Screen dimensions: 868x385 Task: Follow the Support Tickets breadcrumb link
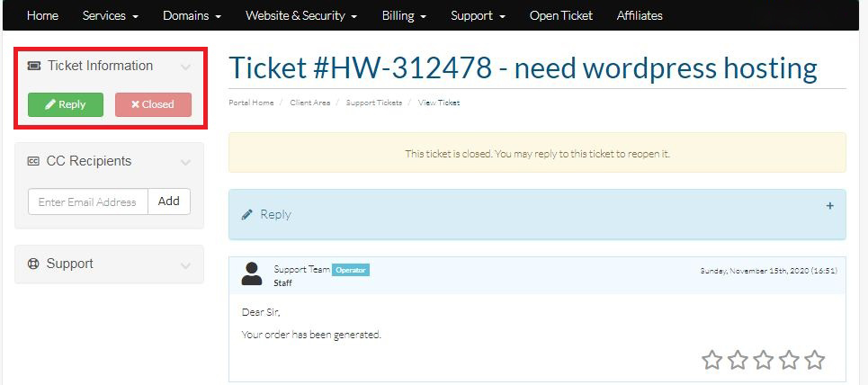[374, 103]
